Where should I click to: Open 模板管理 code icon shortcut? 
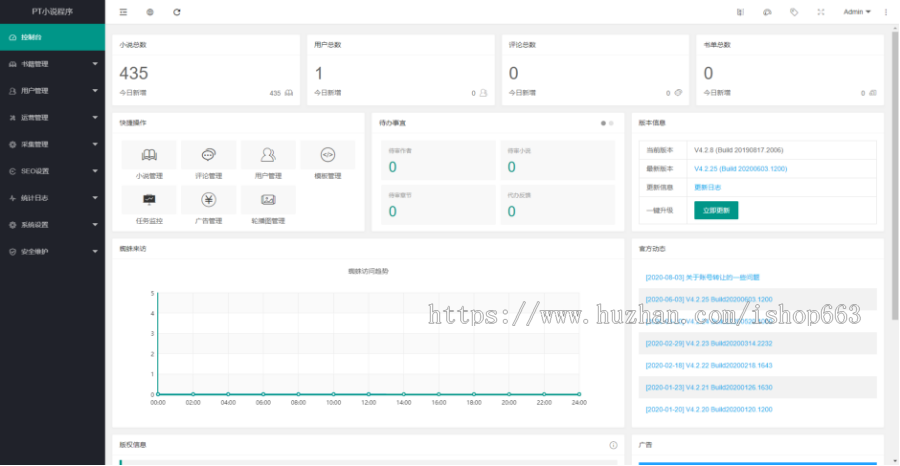pyautogui.click(x=328, y=155)
